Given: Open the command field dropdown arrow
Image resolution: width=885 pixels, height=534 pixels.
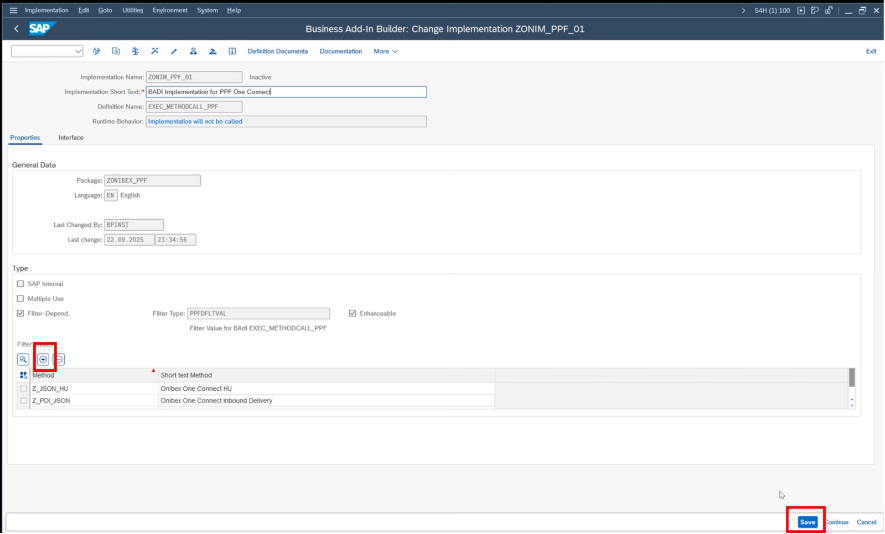Looking at the screenshot, I should click(x=78, y=51).
